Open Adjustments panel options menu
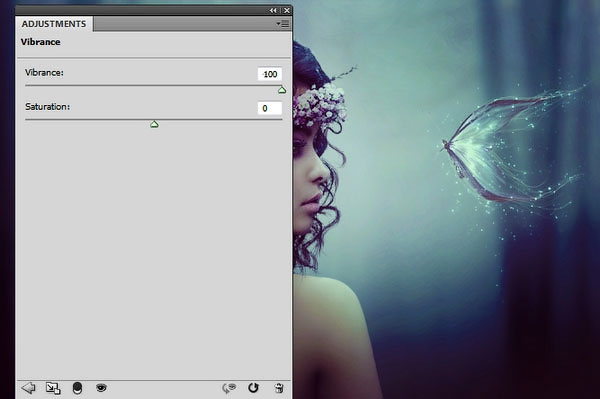The height and width of the screenshot is (399, 600). (283, 24)
